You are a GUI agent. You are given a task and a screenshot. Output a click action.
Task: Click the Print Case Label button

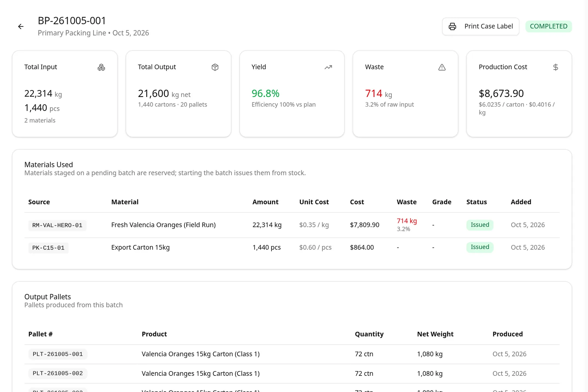[x=480, y=26]
